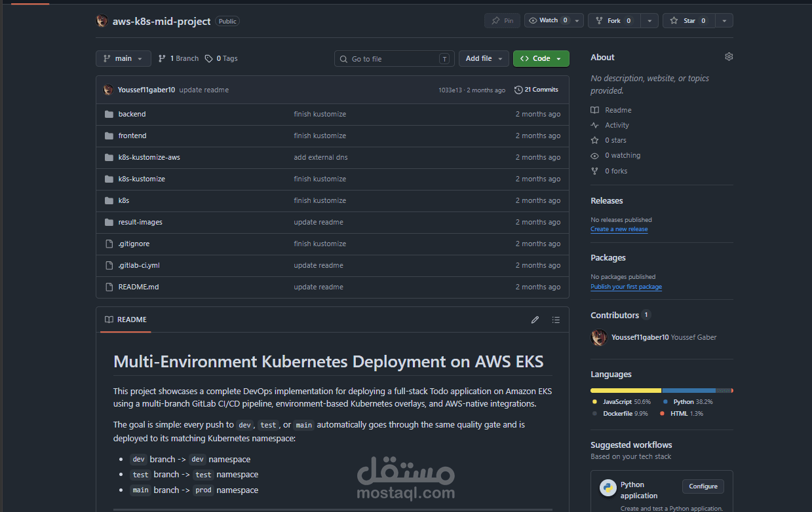812x512 pixels.
Task: Open the main branch selector dropdown
Action: (x=123, y=59)
